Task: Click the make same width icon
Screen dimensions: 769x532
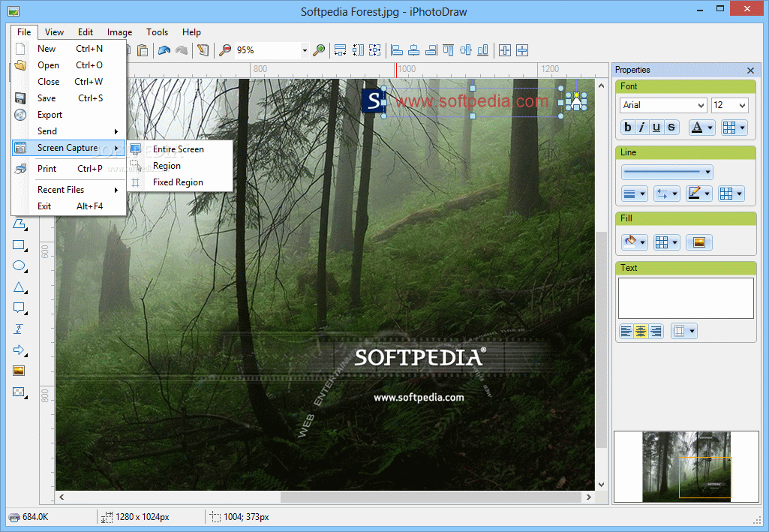Action: click(x=340, y=50)
